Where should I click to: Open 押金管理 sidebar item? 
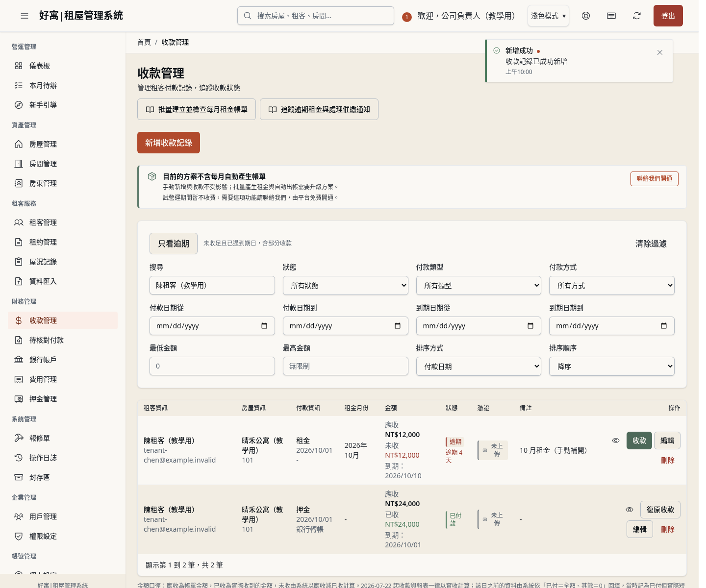coord(63,399)
